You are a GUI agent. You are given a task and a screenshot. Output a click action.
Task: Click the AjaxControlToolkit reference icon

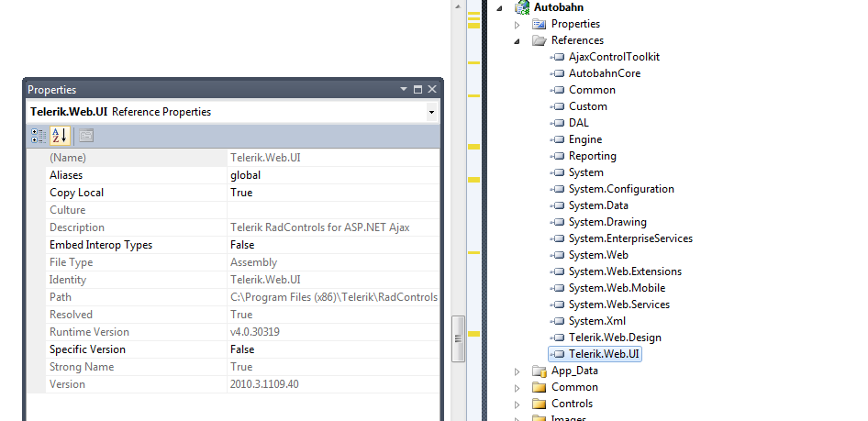click(558, 57)
